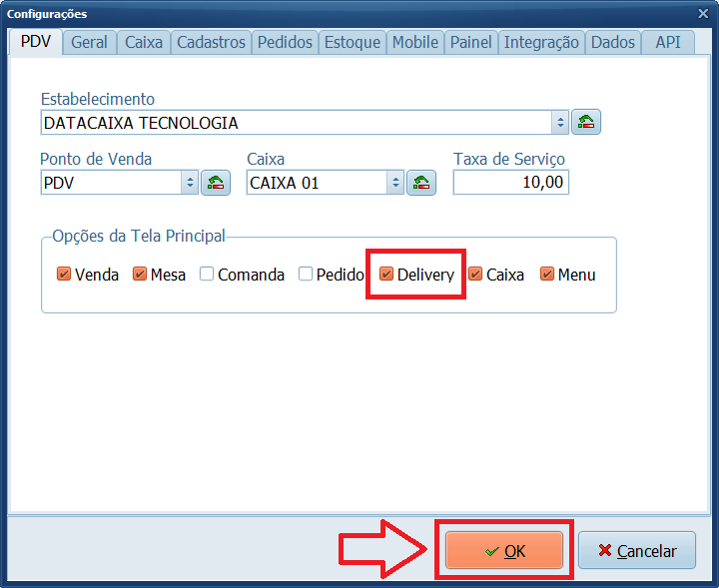
Task: Open the Pedidos tab
Action: click(285, 43)
